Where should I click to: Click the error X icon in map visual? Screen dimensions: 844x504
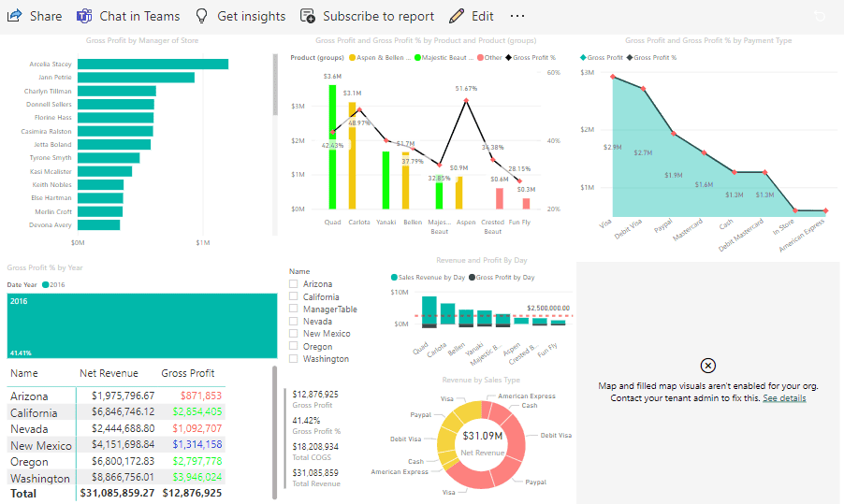(708, 366)
